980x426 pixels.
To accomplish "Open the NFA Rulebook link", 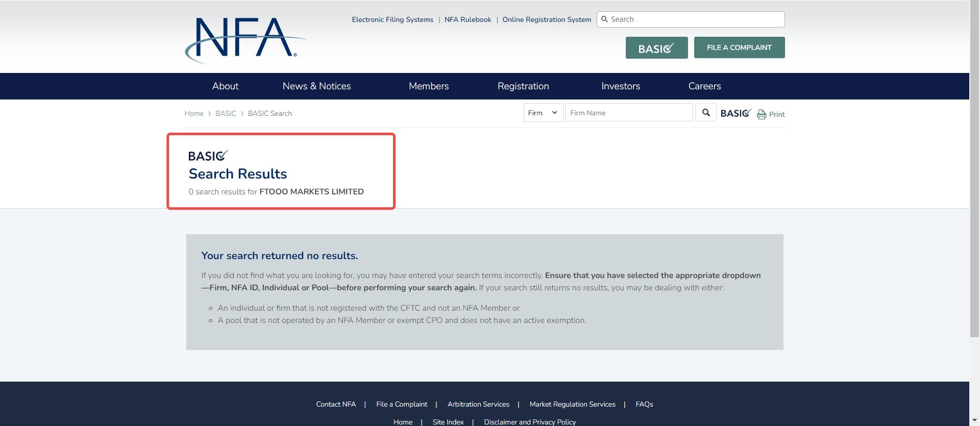I will [x=468, y=19].
